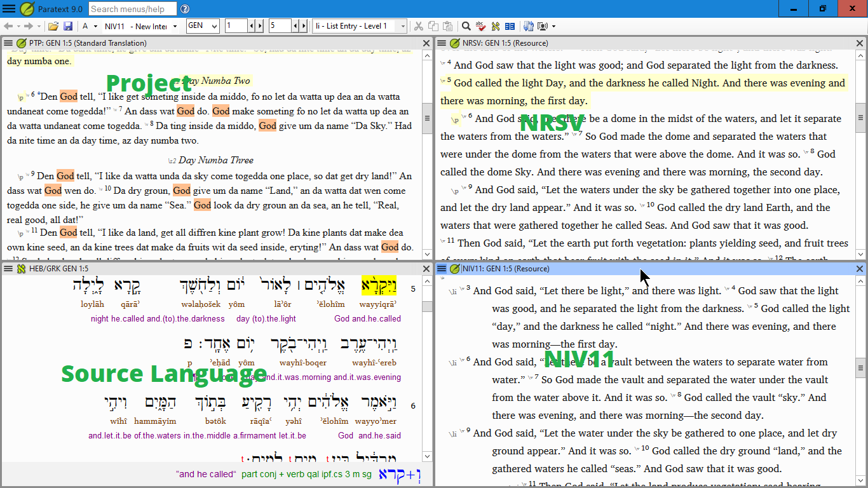Click the HEB/GRK panel yellow tool icon
The height and width of the screenshot is (488, 868).
21,269
